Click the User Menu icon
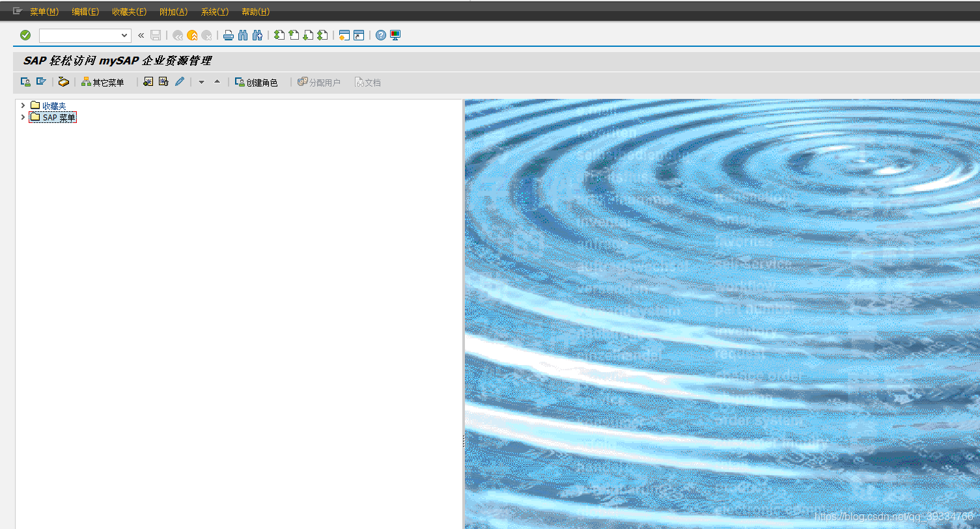Screen dimensions: 980x529 [25, 82]
